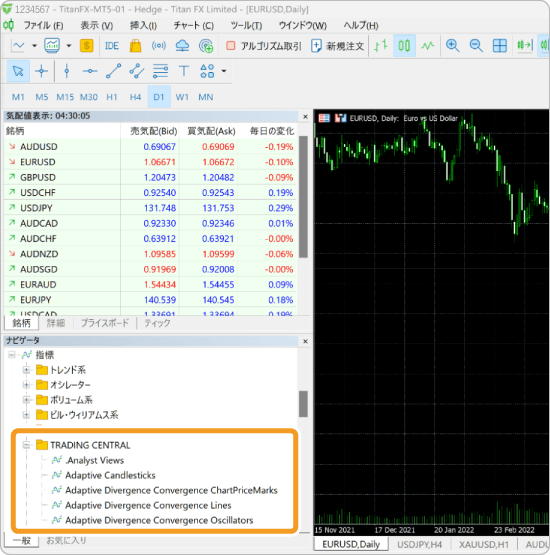
Task: Switch to M15 timeframe
Action: click(x=65, y=97)
